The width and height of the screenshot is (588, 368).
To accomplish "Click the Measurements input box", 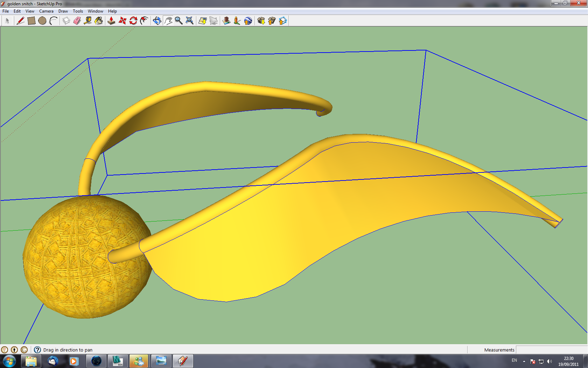I will [x=552, y=350].
